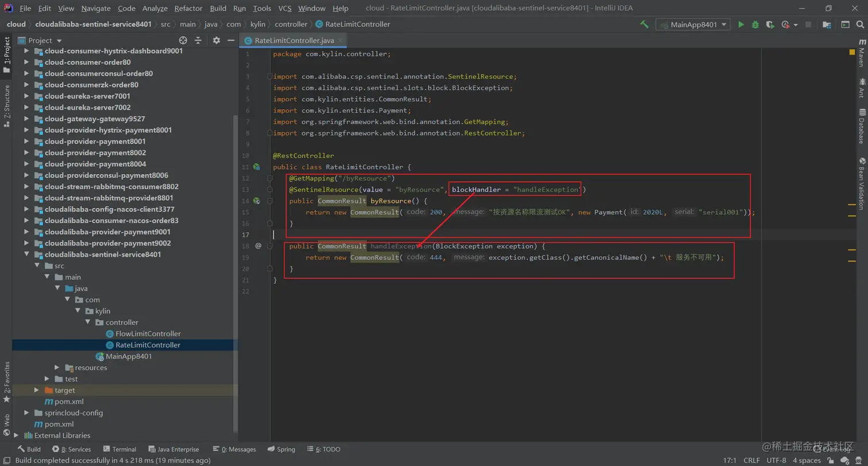
Task: Open the Navigate menu
Action: pos(96,8)
